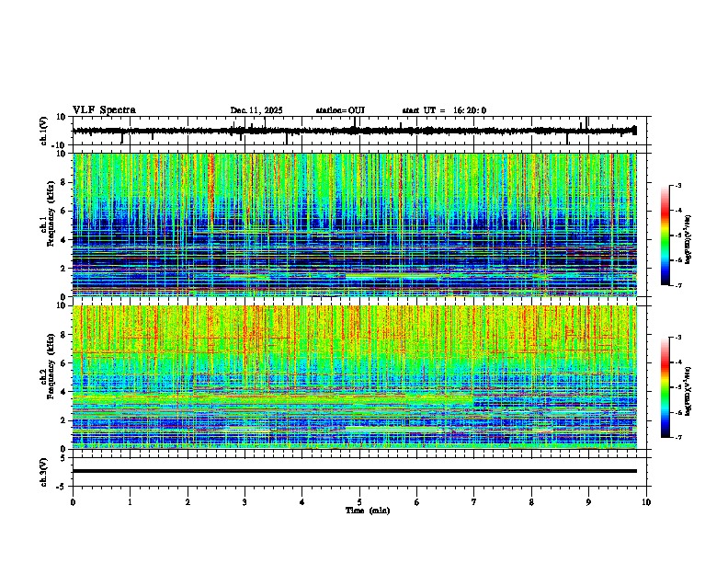Click the ch.2 spectrogram color scale bar

pyautogui.click(x=665, y=387)
